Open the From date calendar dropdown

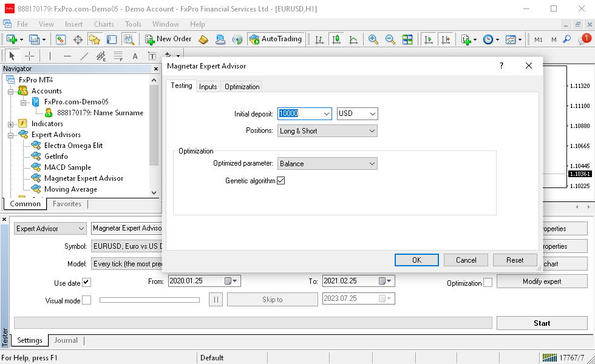click(231, 281)
